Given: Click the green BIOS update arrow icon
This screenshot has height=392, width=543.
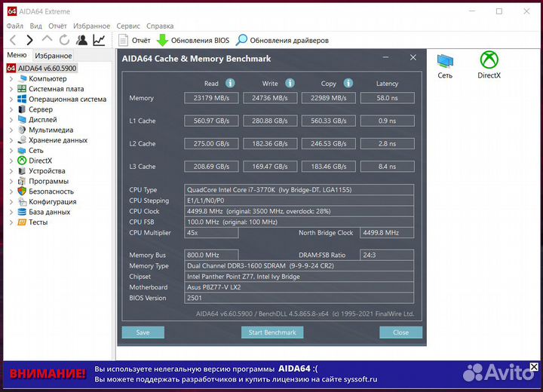Looking at the screenshot, I should pos(162,40).
